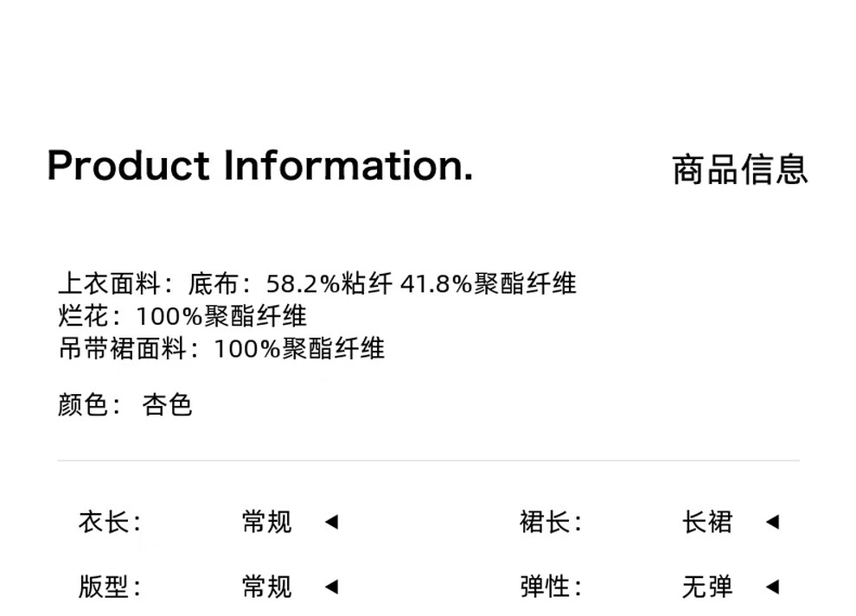The height and width of the screenshot is (616, 856).
Task: Click the 裙长 label
Action: pos(550,522)
